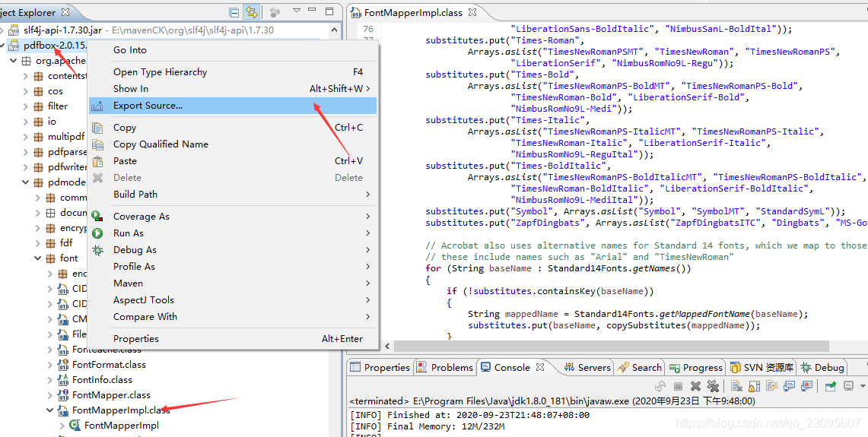
Task: Close the Console view tab
Action: coord(540,367)
